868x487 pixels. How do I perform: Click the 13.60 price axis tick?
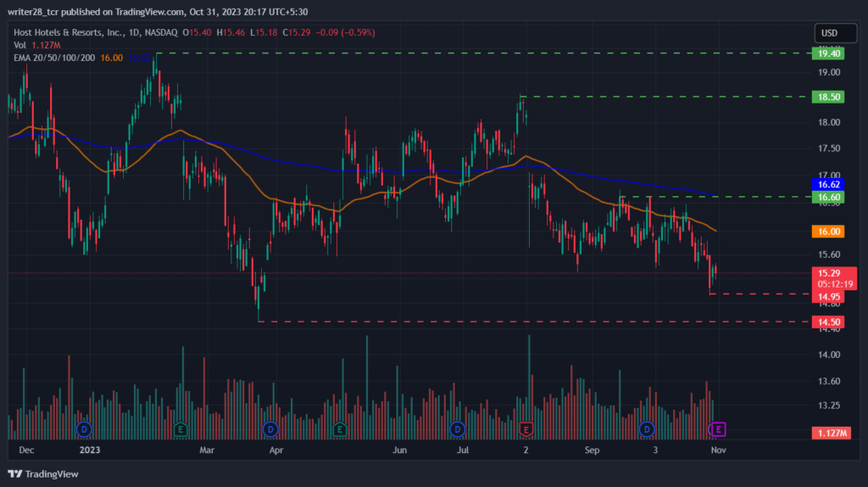(x=829, y=381)
